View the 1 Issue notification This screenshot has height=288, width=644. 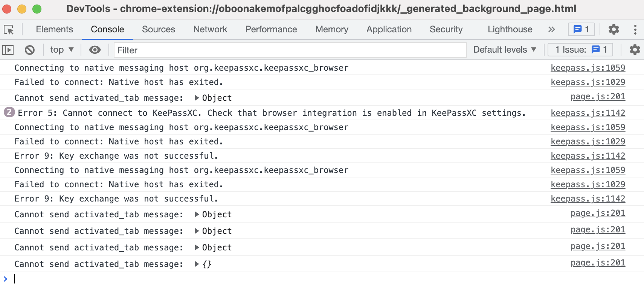pyautogui.click(x=580, y=49)
